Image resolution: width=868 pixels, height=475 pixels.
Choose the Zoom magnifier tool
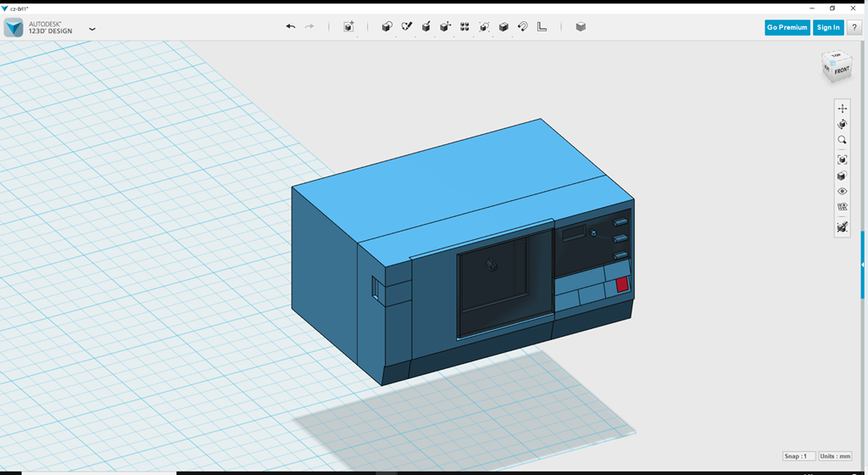click(842, 141)
